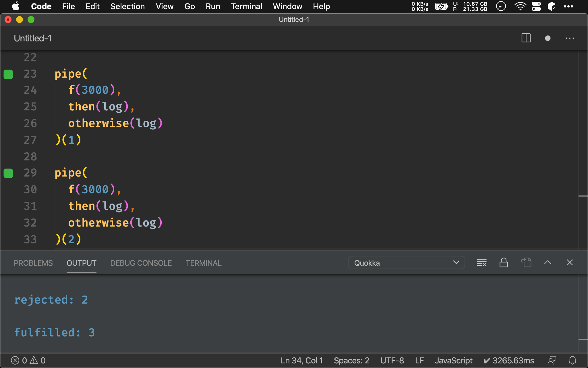588x368 pixels.
Task: Click the Spaces: 2 indentation setting
Action: [351, 361]
